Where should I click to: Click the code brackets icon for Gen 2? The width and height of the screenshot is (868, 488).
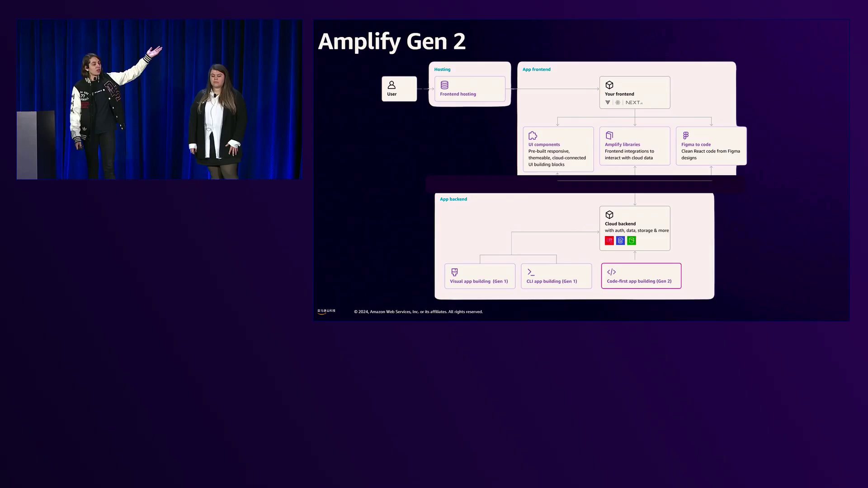click(x=612, y=272)
